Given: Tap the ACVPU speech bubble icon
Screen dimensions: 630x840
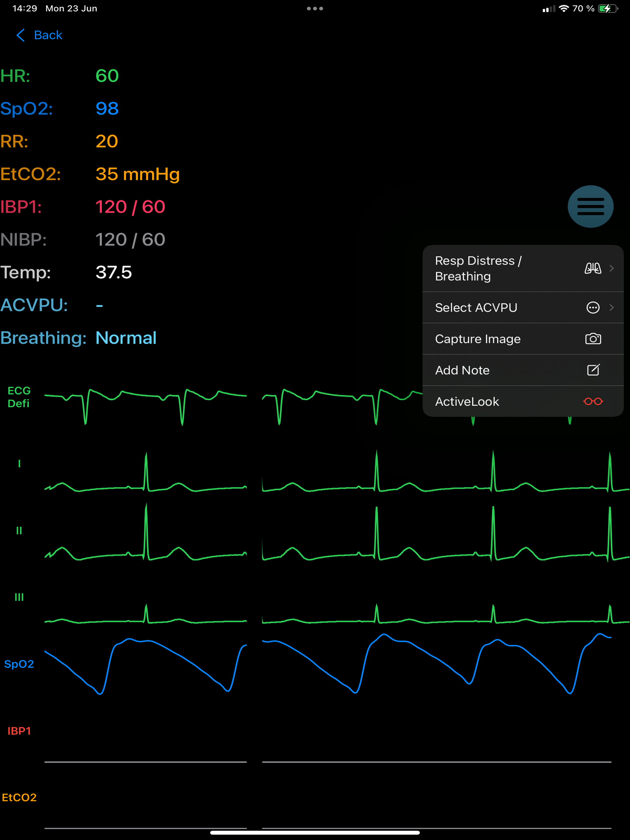Looking at the screenshot, I should [x=593, y=307].
